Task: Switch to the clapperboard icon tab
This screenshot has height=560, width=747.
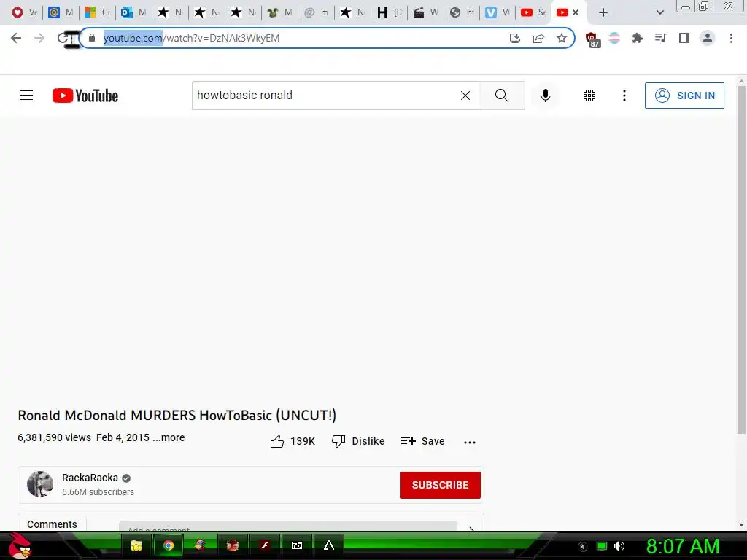Action: click(425, 12)
